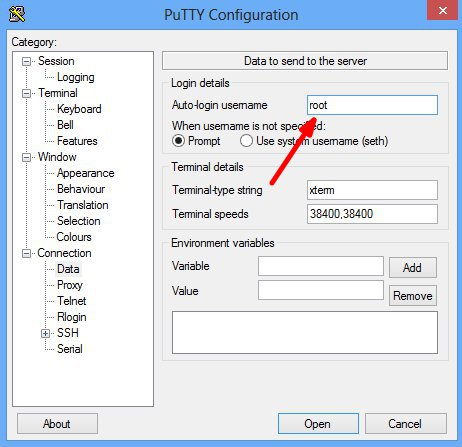Collapse the Terminal tree node
Viewport: 462px width, 447px height.
(26, 93)
